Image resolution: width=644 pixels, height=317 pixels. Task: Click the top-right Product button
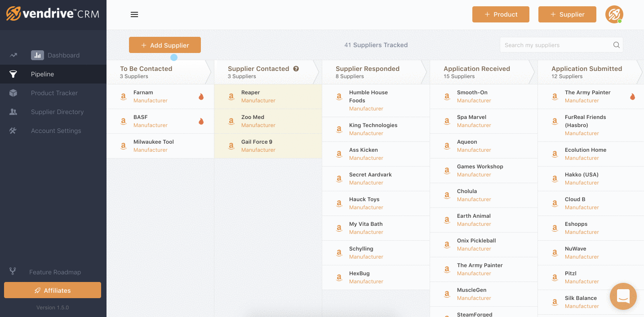[501, 14]
